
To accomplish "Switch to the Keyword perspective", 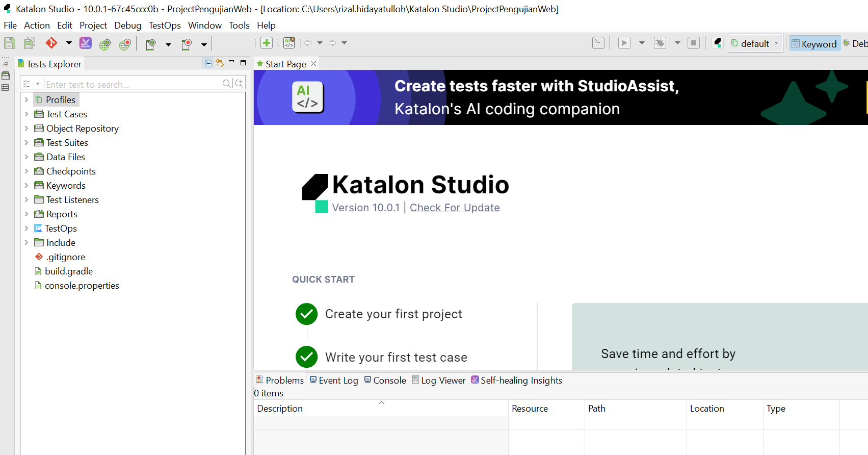I will point(814,44).
